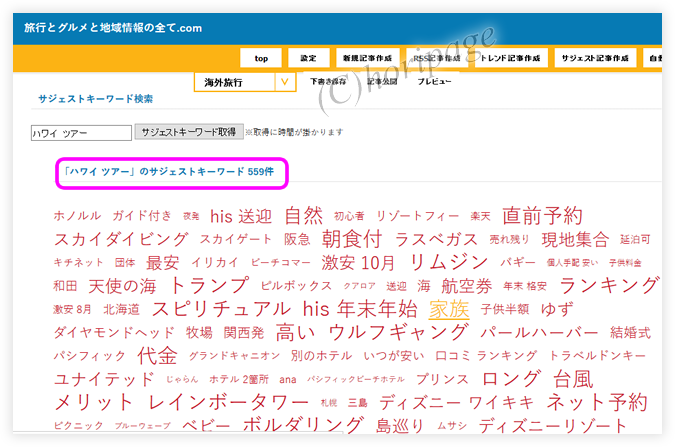Select the keyword ユナイテッド
Screen dimensions: 675x447
pyautogui.click(x=104, y=379)
